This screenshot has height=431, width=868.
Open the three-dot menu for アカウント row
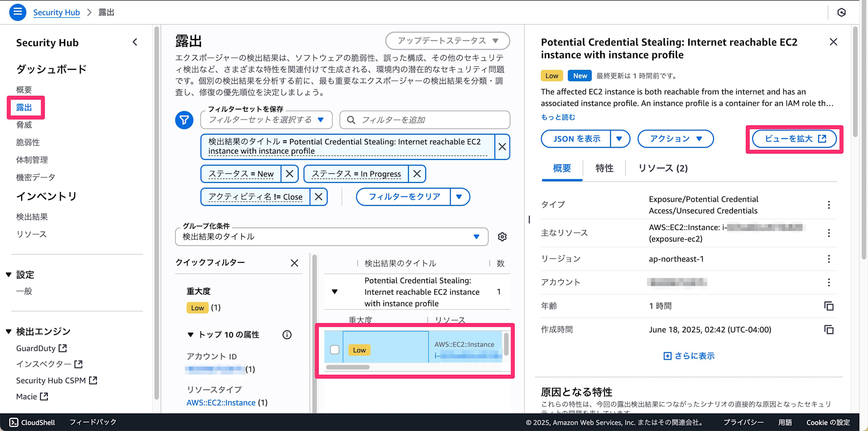829,282
